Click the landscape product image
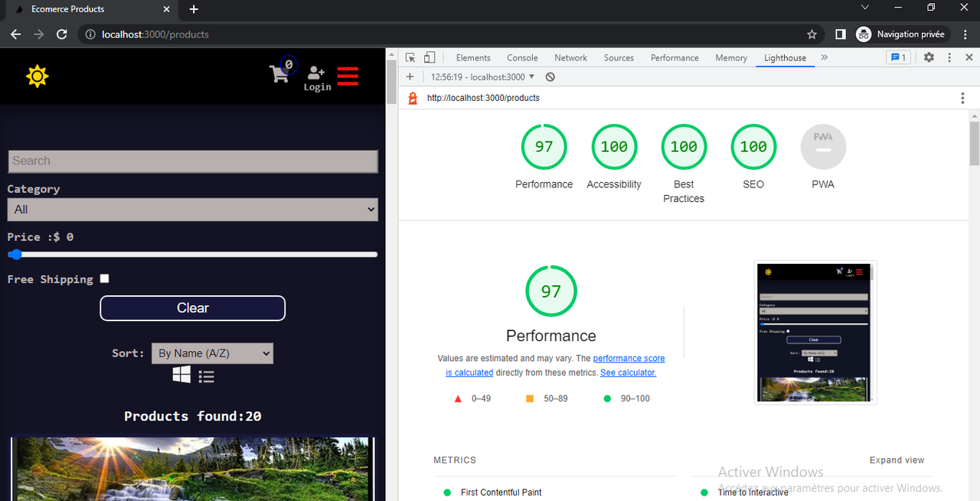The height and width of the screenshot is (501, 980). pyautogui.click(x=193, y=469)
